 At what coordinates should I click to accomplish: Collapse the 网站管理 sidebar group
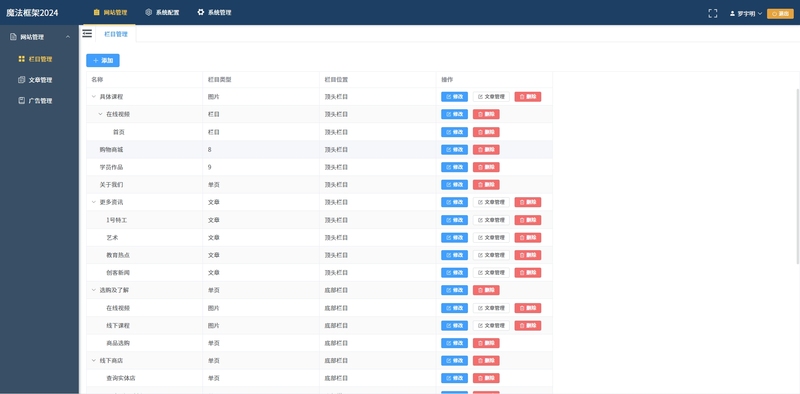click(67, 37)
